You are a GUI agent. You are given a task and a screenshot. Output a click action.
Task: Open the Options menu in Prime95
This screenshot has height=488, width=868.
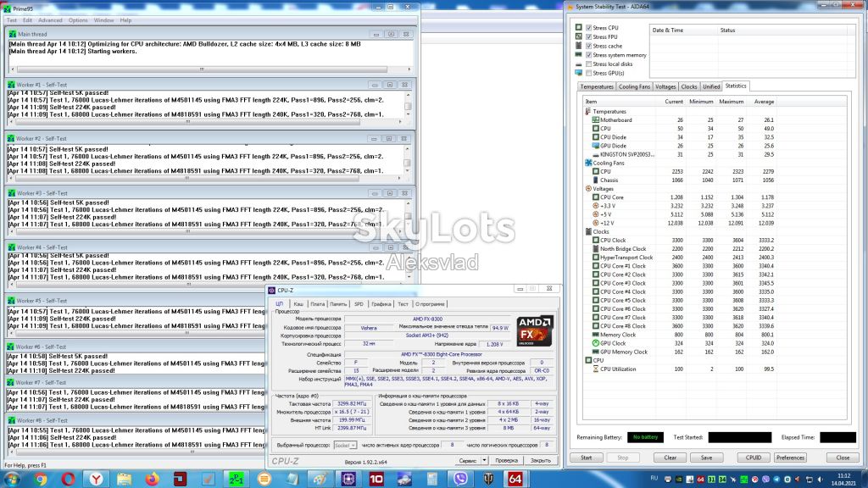(x=78, y=20)
